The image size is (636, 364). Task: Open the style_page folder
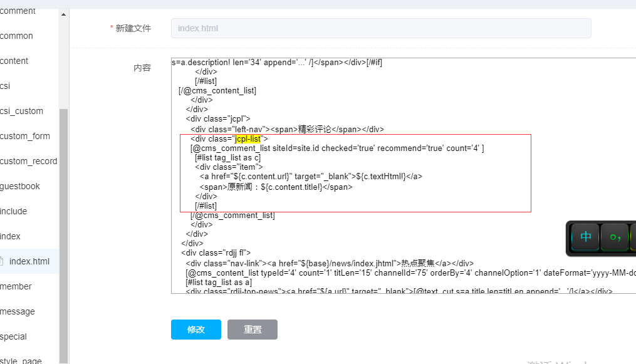click(x=21, y=361)
